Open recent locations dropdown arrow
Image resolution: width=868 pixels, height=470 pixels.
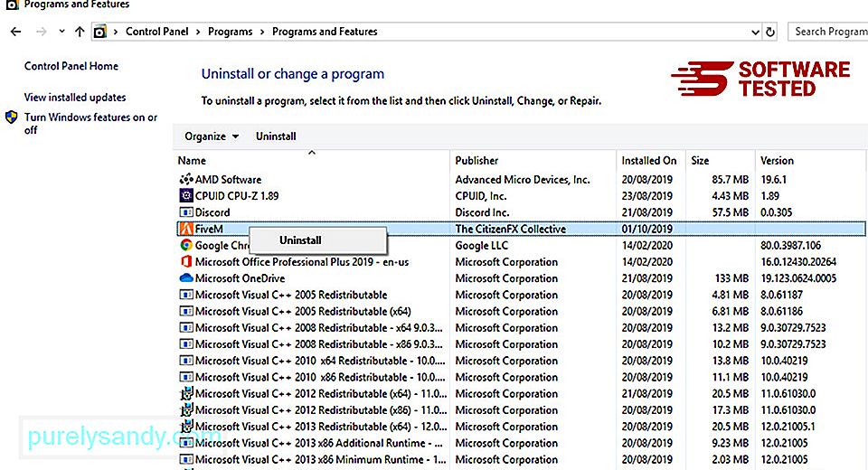pyautogui.click(x=61, y=32)
